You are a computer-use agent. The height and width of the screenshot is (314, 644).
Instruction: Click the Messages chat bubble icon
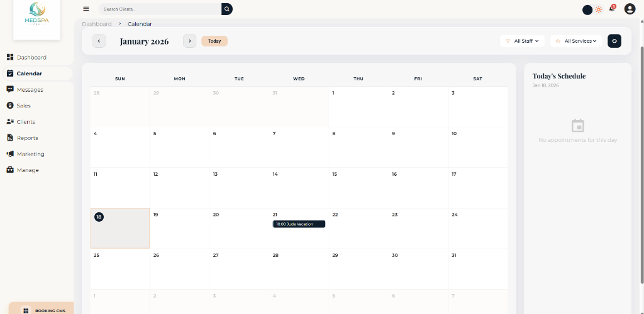pos(10,89)
